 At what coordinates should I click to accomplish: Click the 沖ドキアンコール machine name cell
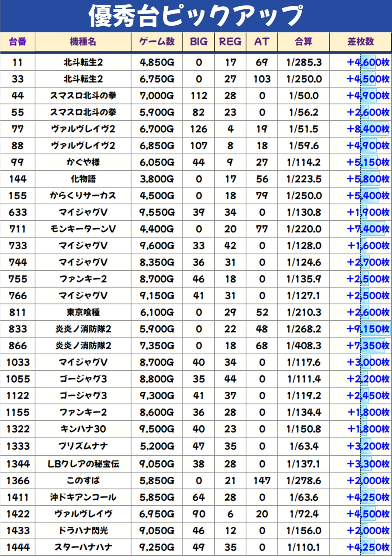point(83,497)
